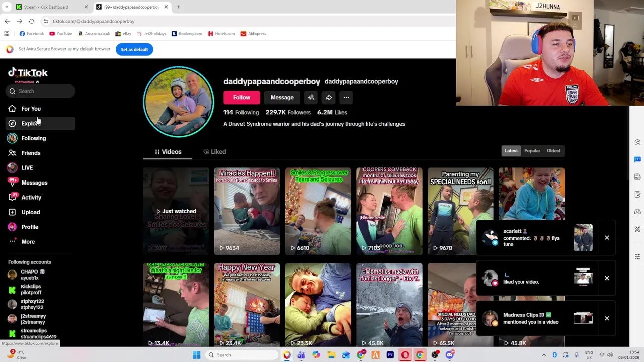Image resolution: width=644 pixels, height=362 pixels.
Task: Open the eBay bookmark
Action: click(x=123, y=34)
